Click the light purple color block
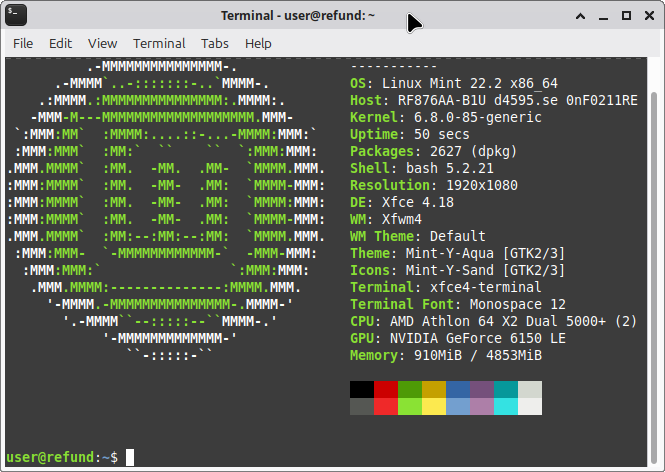This screenshot has height=472, width=665. coord(482,406)
